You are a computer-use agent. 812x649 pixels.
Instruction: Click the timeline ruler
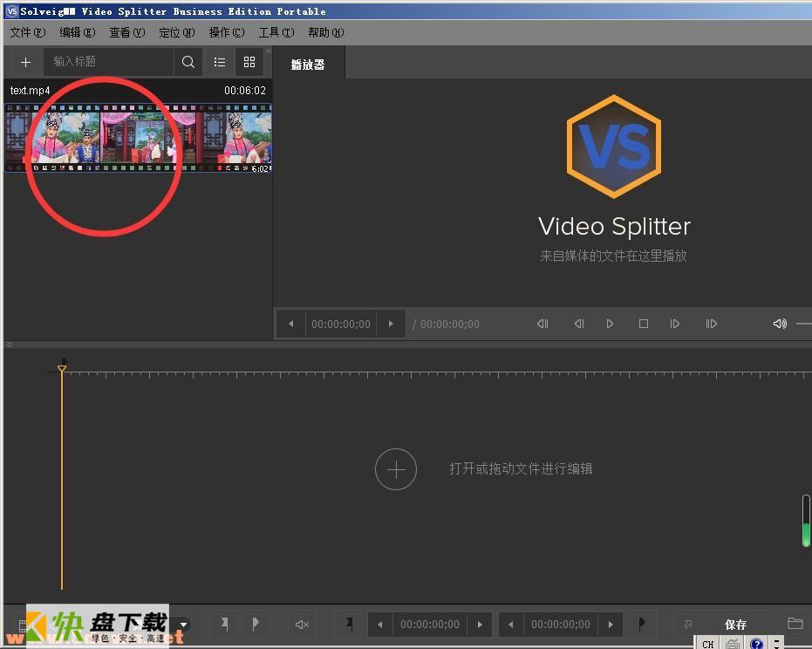pyautogui.click(x=435, y=373)
